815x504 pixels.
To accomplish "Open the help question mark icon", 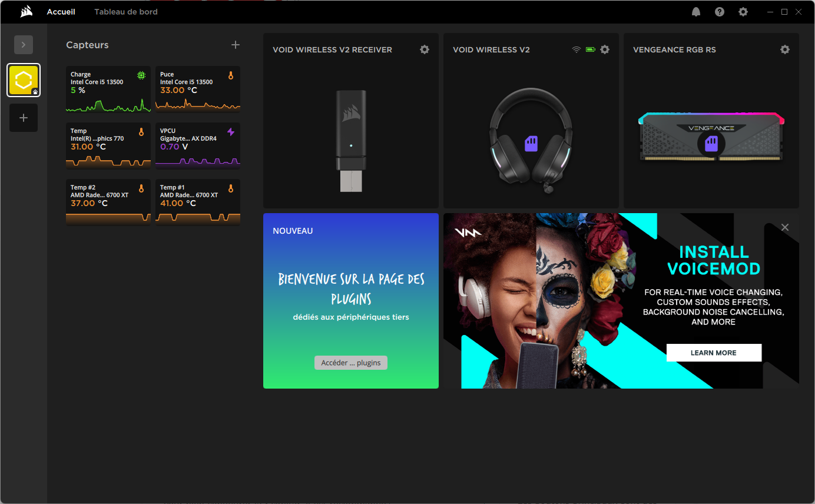I will pos(720,12).
